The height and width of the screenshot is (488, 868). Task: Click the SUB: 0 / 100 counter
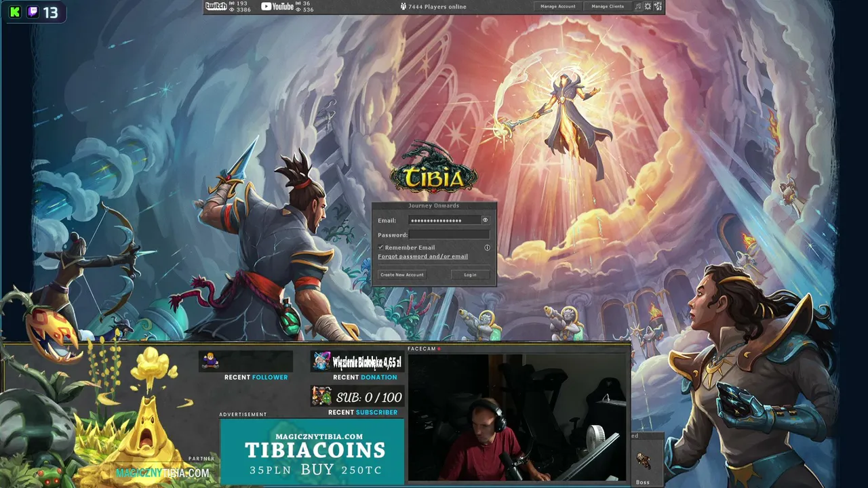pos(369,397)
